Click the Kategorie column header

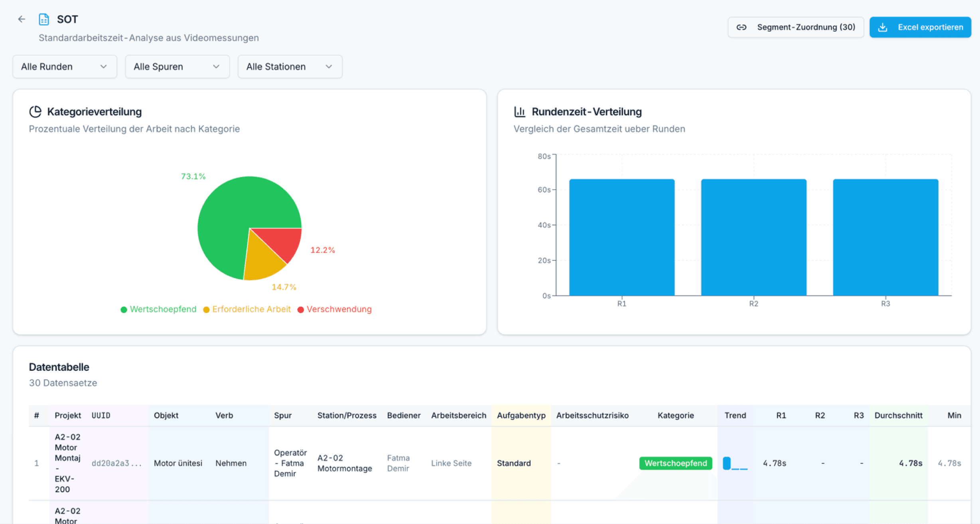tap(675, 416)
